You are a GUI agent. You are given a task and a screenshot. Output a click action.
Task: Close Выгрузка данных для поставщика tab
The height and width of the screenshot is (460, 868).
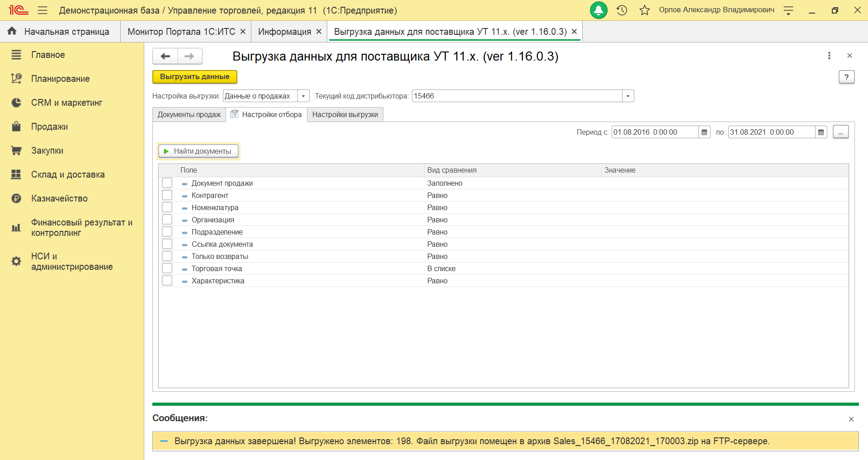pos(574,32)
